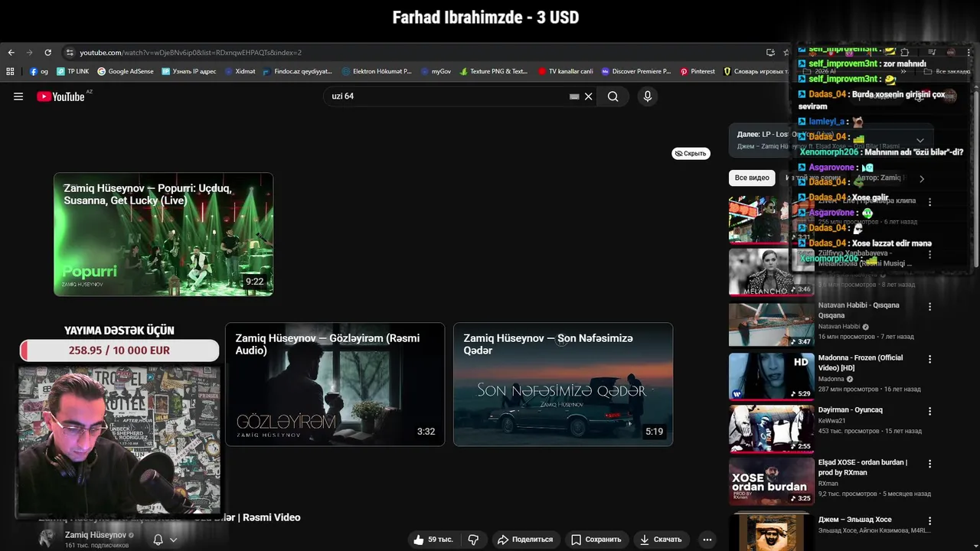Open the RXman channel name
Screen dimensions: 980x551
click(x=828, y=484)
